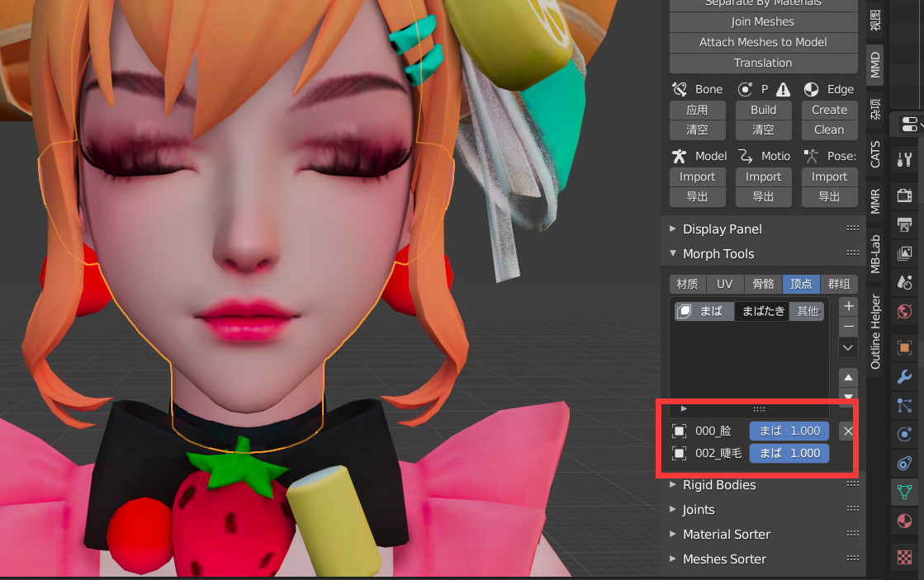Image resolution: width=924 pixels, height=580 pixels.
Task: Adjust the 000_脸 まば value slider
Action: (x=789, y=431)
